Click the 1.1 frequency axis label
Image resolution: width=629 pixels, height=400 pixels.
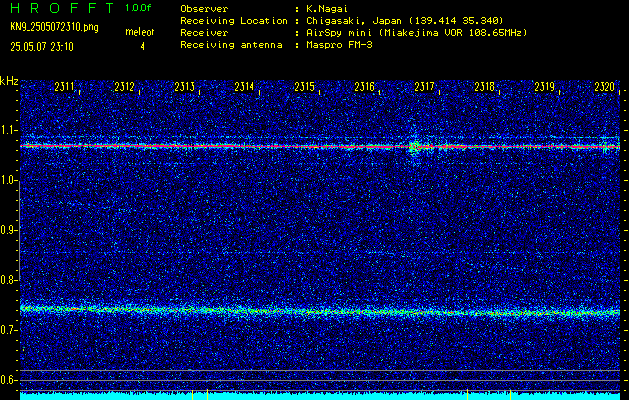[x=8, y=130]
